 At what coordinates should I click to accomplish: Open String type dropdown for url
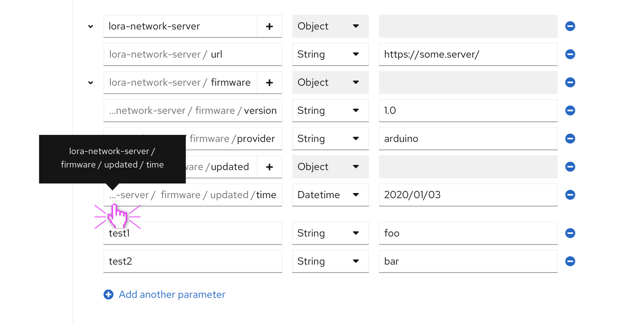[x=330, y=54]
